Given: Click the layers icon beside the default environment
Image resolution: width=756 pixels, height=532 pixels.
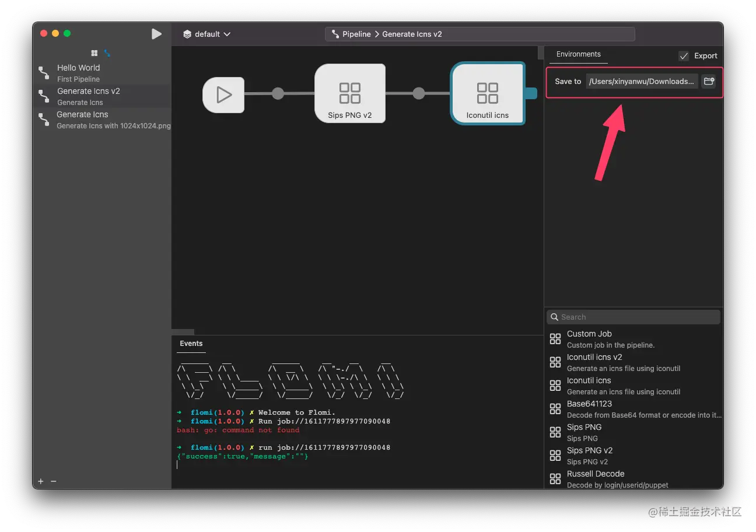Looking at the screenshot, I should click(x=188, y=34).
